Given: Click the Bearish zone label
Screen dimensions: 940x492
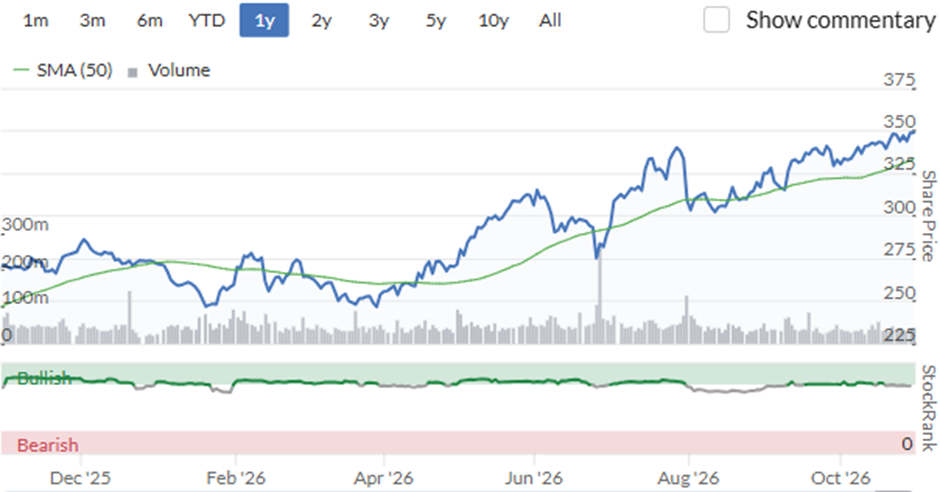Looking at the screenshot, I should 48,445.
